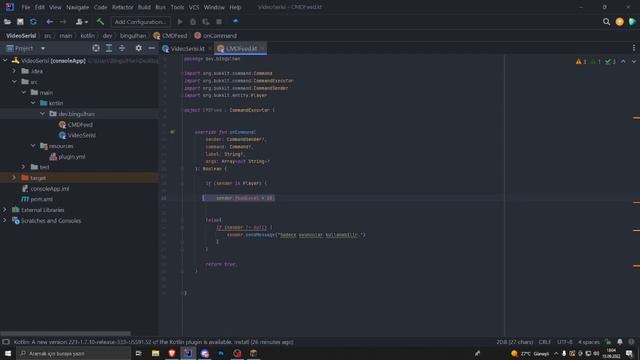Select consoleApp.iml file

(49, 189)
